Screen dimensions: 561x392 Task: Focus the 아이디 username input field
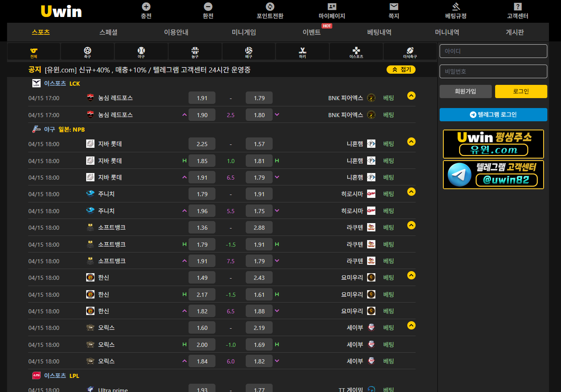(493, 51)
